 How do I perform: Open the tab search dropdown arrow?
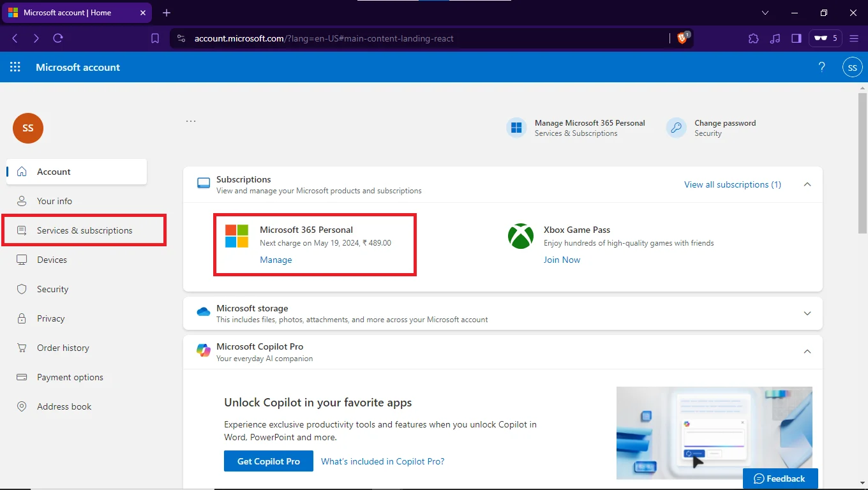pyautogui.click(x=765, y=13)
